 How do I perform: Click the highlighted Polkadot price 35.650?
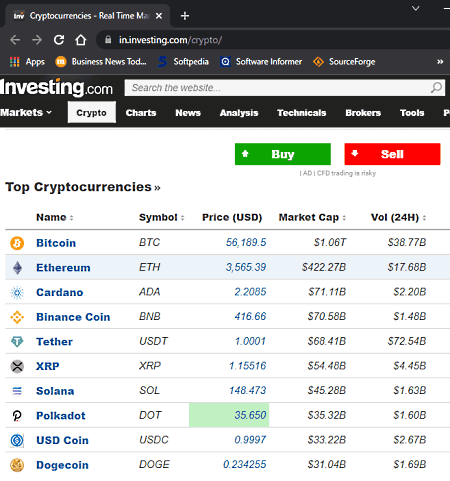[x=250, y=415]
